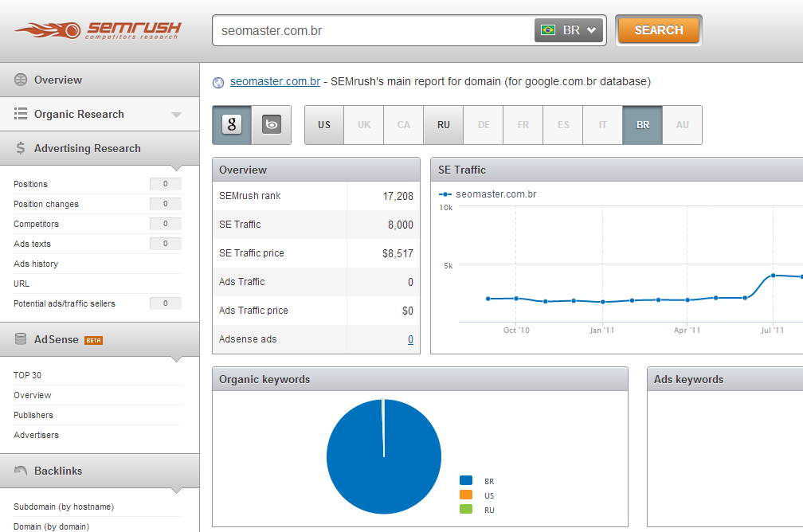The image size is (803, 532).
Task: Click the Overview globe icon in sidebar
Action: 21,80
